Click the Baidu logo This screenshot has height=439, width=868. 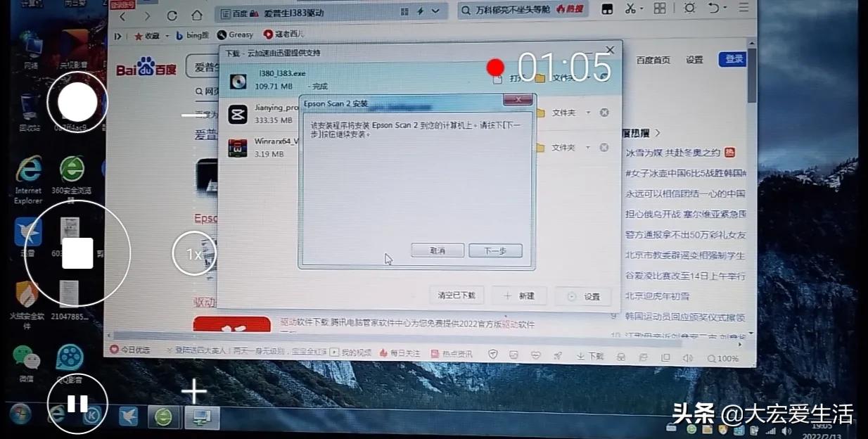(x=146, y=68)
